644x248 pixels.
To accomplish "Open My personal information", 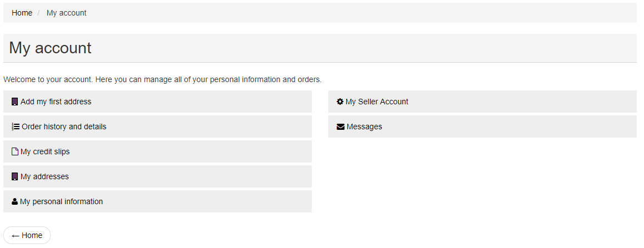I will 157,202.
